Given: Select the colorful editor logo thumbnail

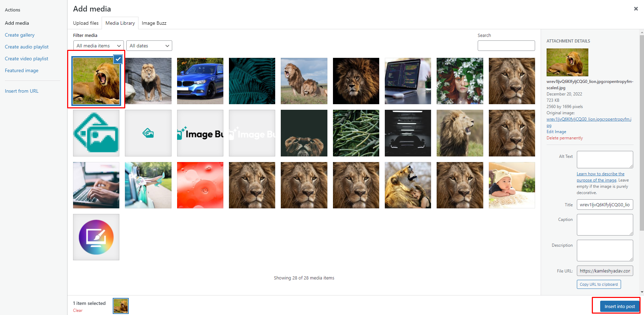Looking at the screenshot, I should [x=96, y=237].
